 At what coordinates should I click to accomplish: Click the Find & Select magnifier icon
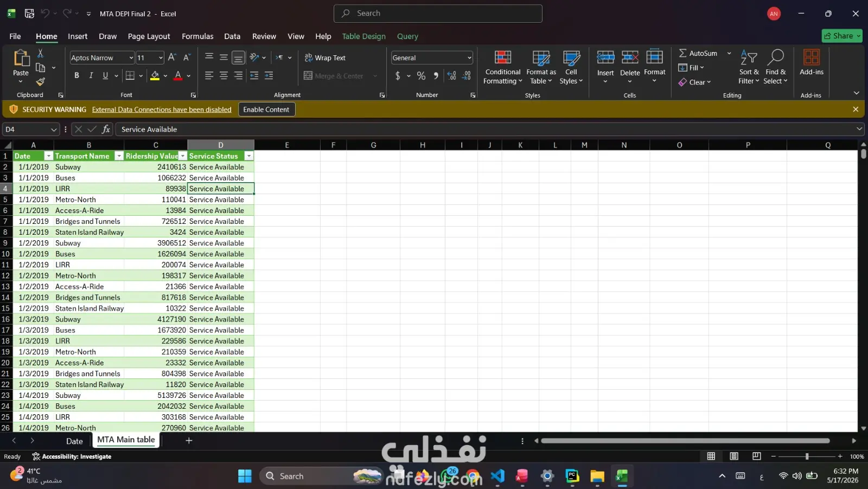[x=775, y=57]
